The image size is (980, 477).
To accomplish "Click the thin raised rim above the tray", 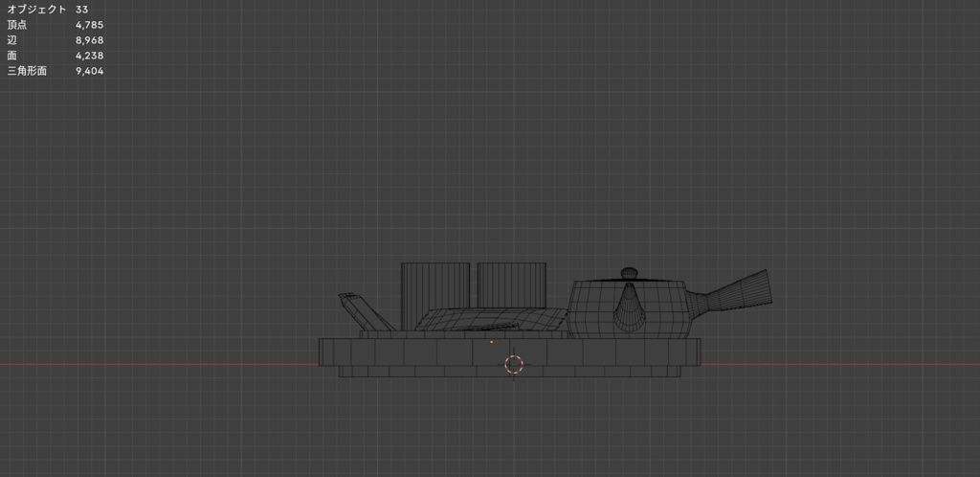I will tap(462, 334).
